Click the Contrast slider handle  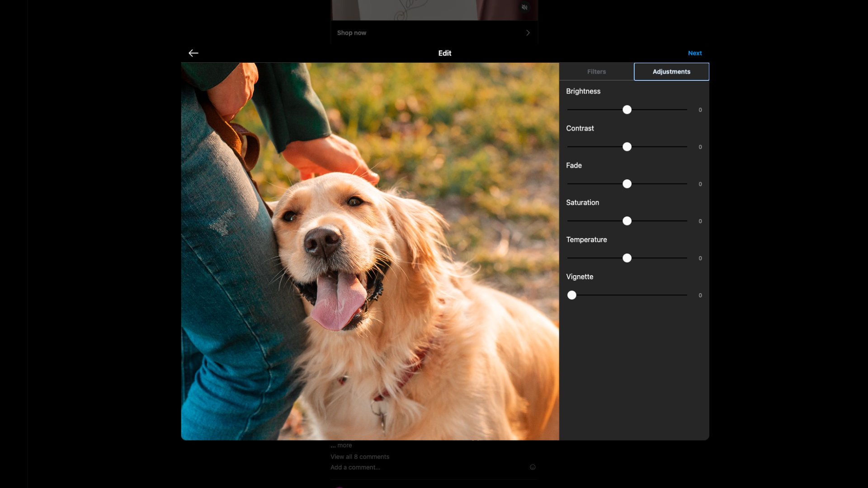[627, 147]
